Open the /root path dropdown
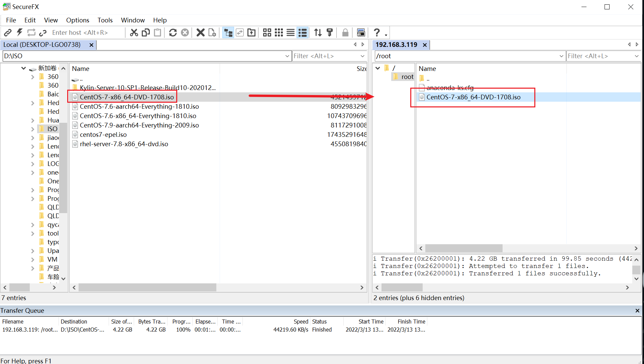 (561, 56)
